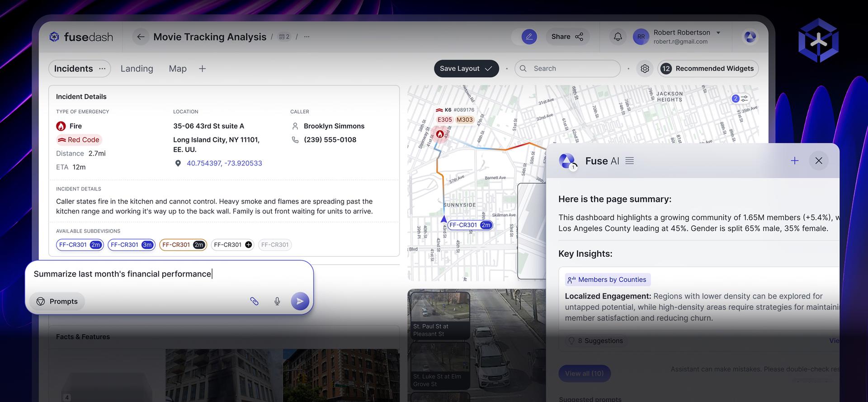The image size is (868, 402).
Task: Select the orange FF-CR301 2m chip
Action: 183,245
